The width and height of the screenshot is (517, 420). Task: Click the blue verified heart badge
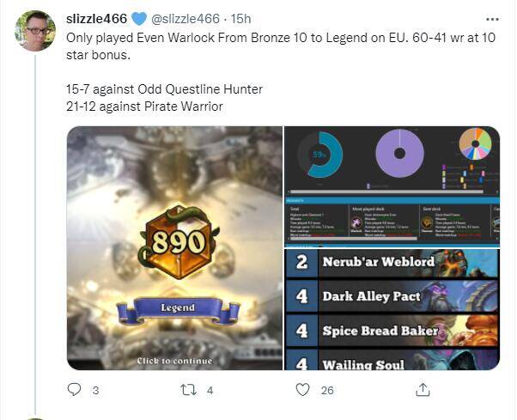click(x=139, y=19)
